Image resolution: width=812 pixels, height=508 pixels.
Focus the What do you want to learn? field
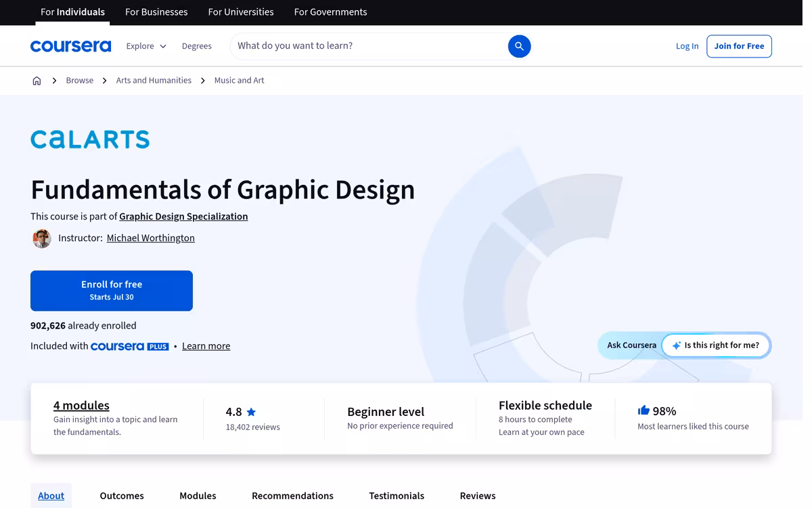[x=369, y=46]
